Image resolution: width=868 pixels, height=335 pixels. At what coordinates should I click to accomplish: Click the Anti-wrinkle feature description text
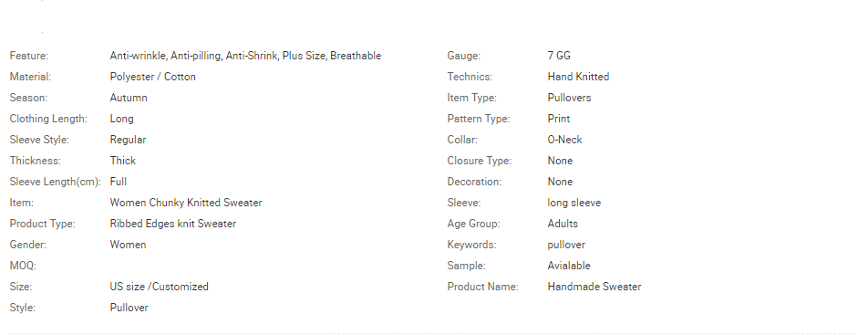coord(245,56)
